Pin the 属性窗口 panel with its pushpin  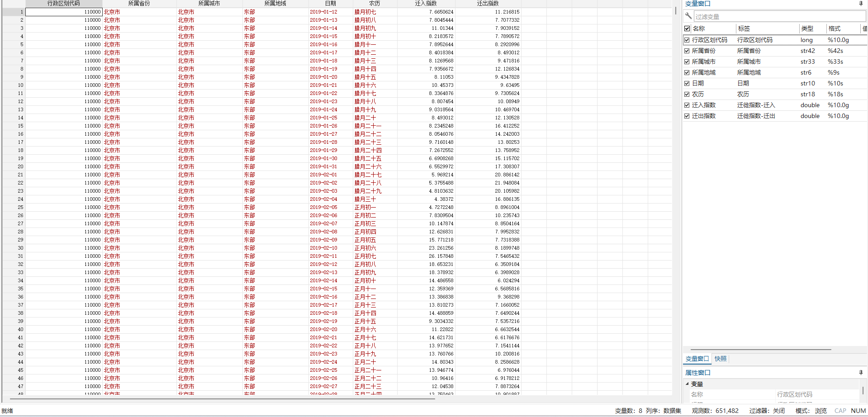point(861,373)
